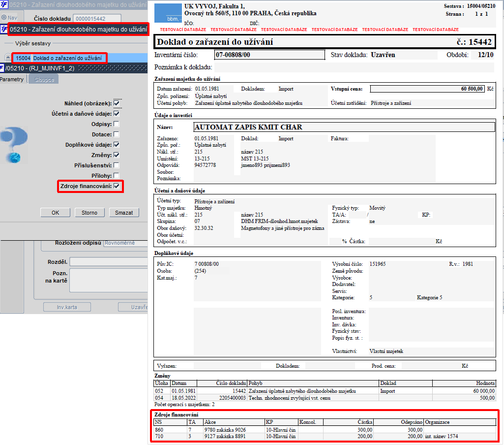Click the Výběr sestavy section label
This screenshot has width=504, height=445.
[x=33, y=43]
